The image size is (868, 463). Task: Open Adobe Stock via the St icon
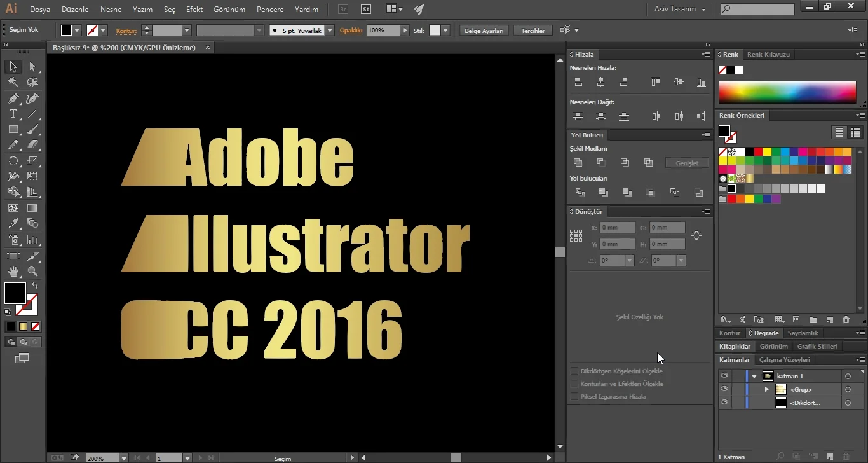[x=366, y=10]
